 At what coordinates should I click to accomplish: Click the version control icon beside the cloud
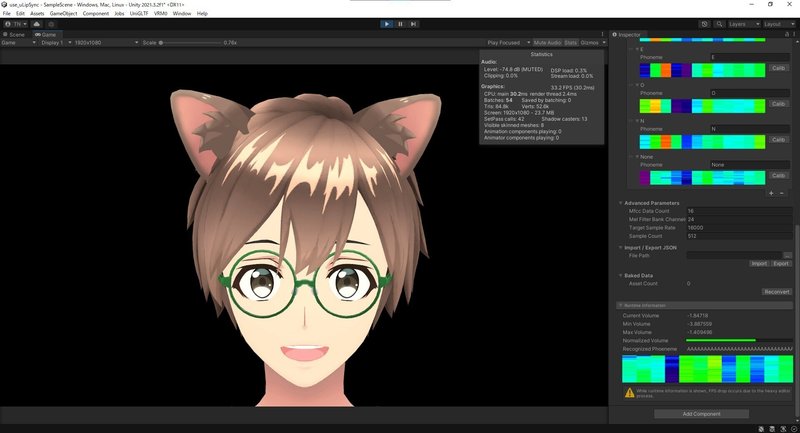51,24
